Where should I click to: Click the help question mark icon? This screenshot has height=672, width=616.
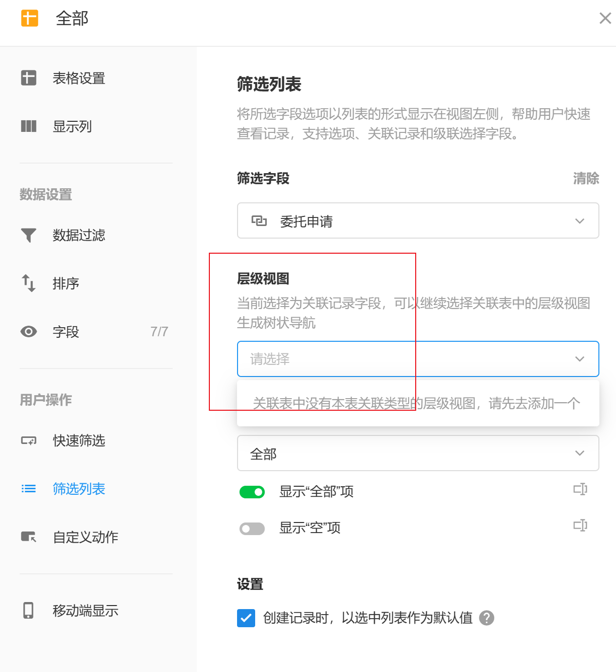coord(486,618)
